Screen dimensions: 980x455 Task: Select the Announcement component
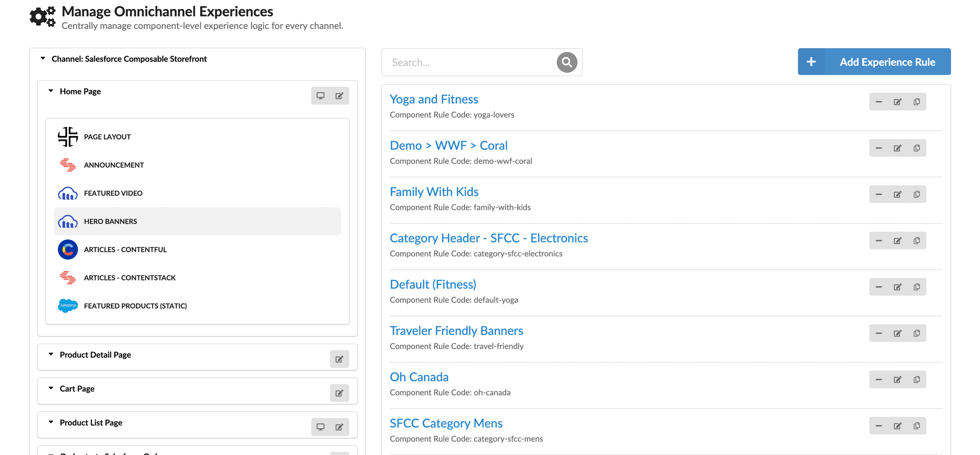197,165
